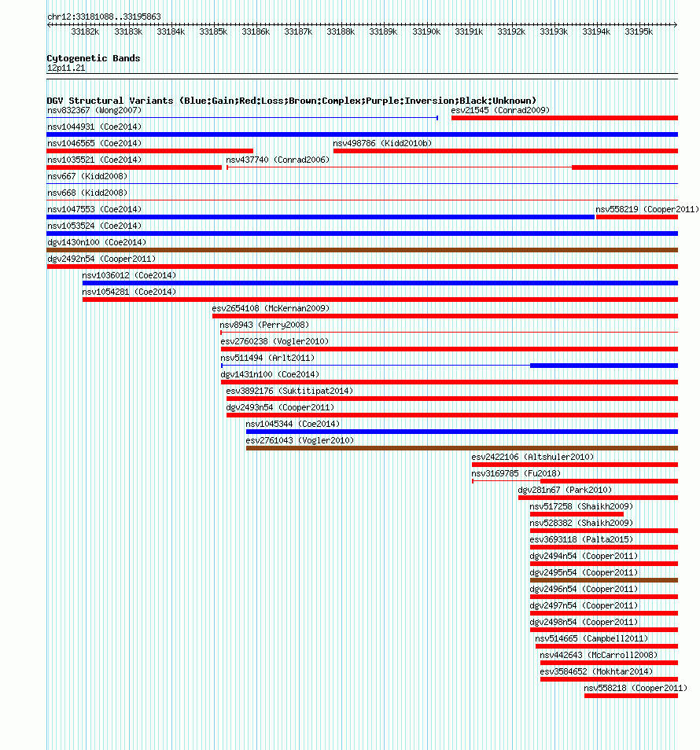
Task: Click the dgv1430n100 (Coe2014) label
Action: [97, 242]
